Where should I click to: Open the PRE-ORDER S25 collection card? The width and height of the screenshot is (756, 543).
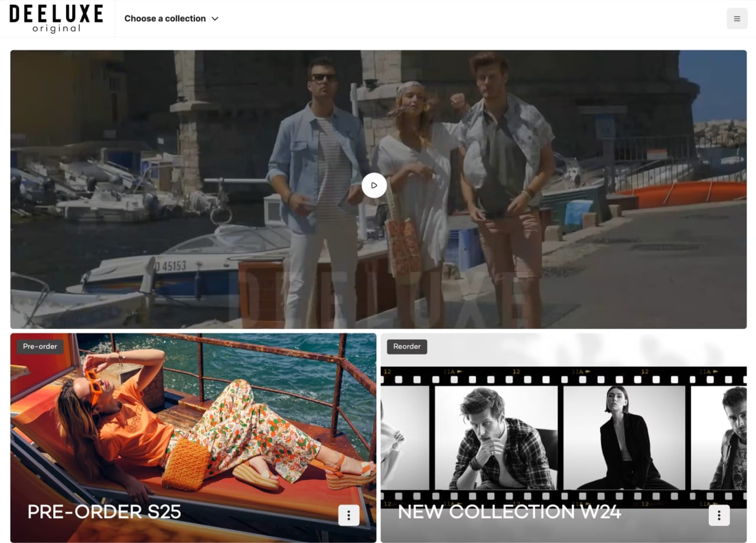pos(193,438)
